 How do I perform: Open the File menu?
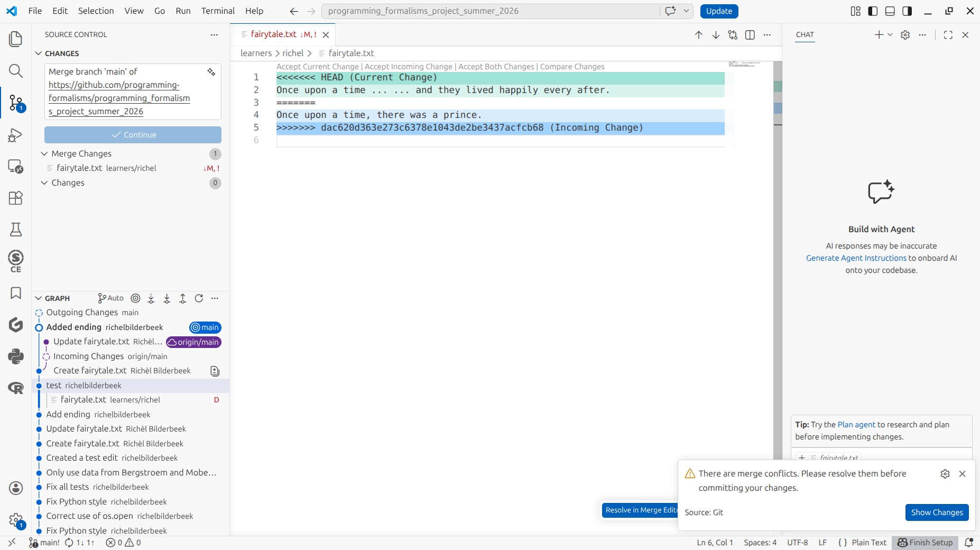click(x=35, y=11)
